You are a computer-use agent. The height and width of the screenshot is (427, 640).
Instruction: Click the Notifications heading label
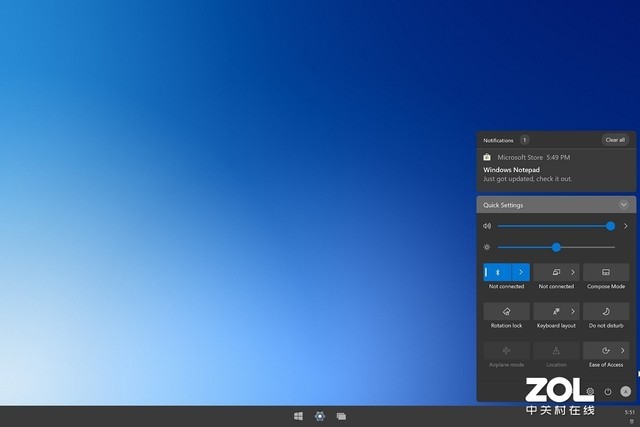498,140
